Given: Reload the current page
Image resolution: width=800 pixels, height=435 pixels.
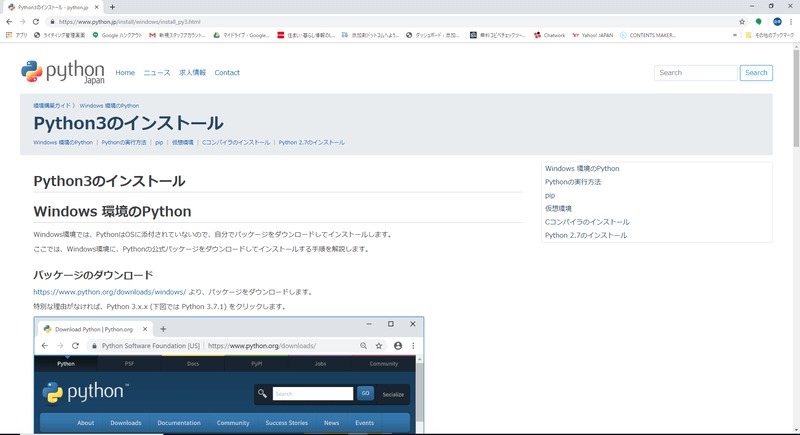Looking at the screenshot, I should 36,22.
